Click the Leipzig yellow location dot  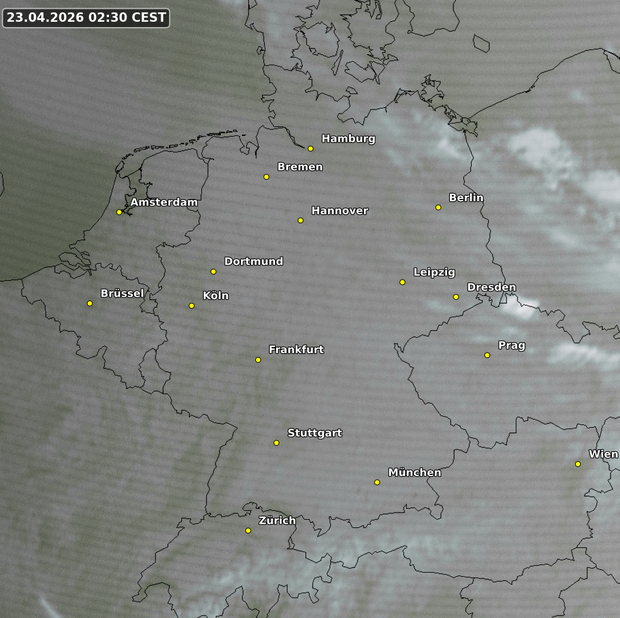click(403, 282)
